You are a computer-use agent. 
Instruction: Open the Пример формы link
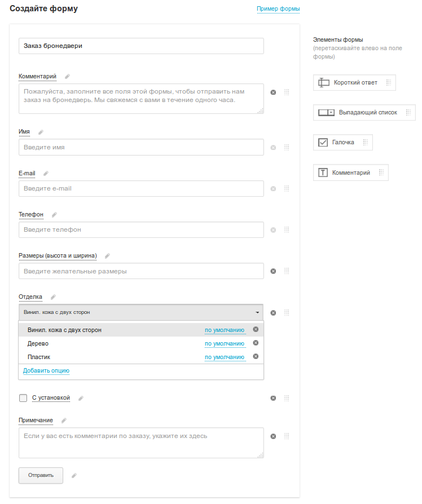[x=278, y=8]
